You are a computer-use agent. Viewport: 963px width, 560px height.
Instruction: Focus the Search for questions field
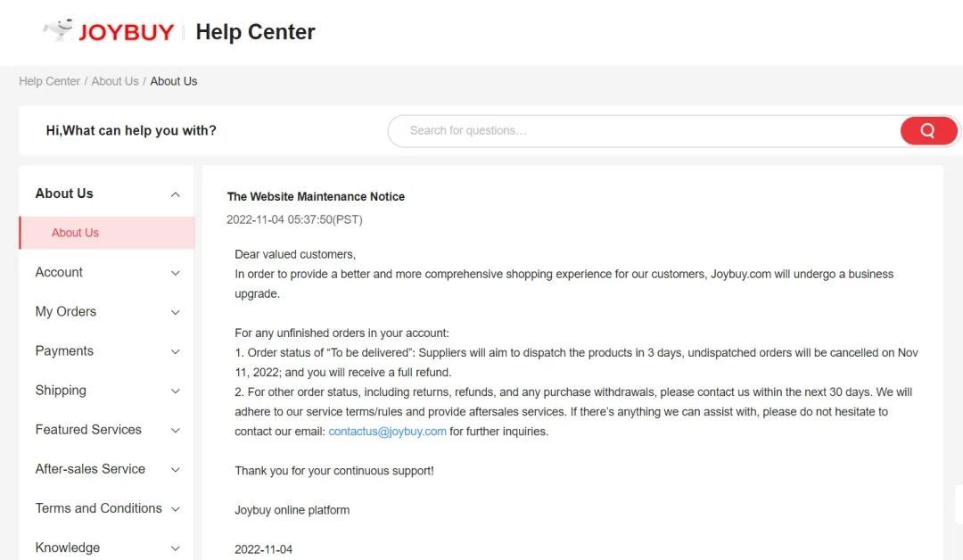pos(642,131)
